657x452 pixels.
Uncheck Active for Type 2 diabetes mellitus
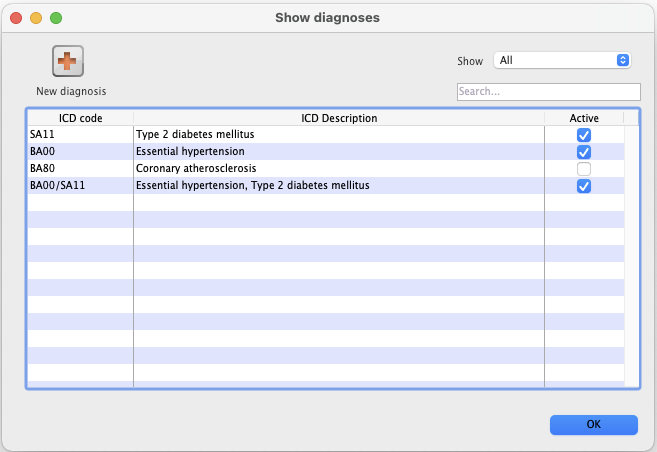(x=584, y=135)
